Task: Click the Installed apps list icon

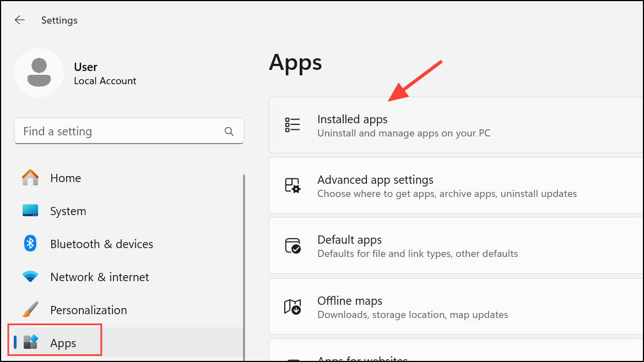Action: (293, 125)
